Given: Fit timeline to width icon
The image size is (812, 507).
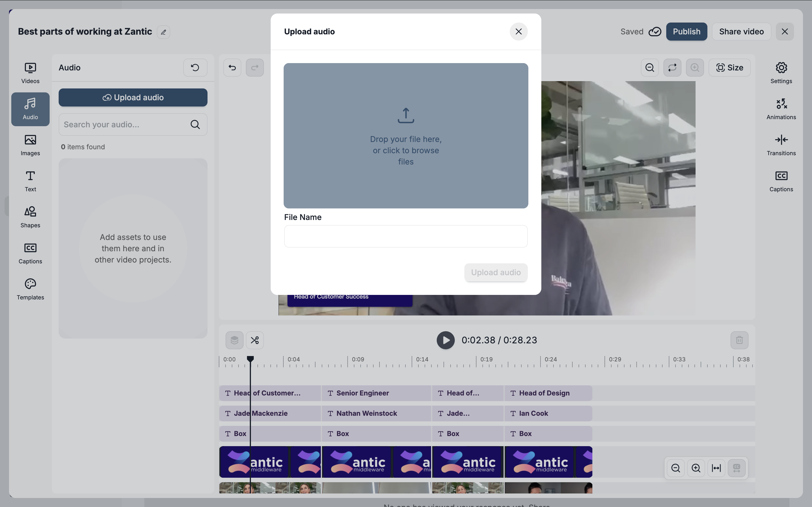Looking at the screenshot, I should point(716,468).
